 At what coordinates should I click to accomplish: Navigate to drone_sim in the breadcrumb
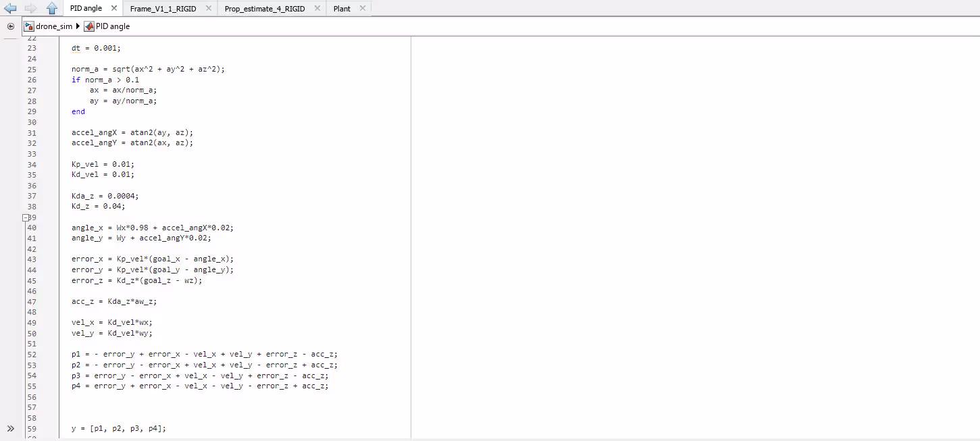click(54, 26)
